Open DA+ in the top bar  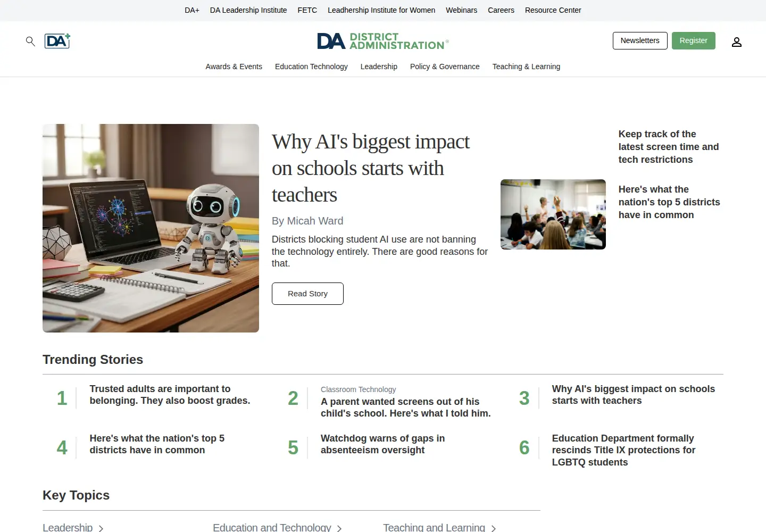pyautogui.click(x=192, y=10)
